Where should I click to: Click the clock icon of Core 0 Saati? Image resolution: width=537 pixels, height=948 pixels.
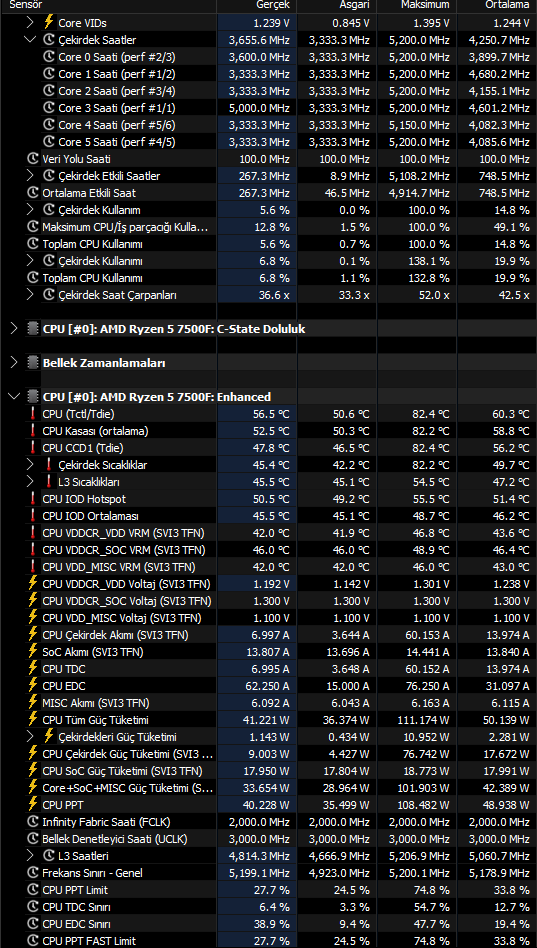49,57
